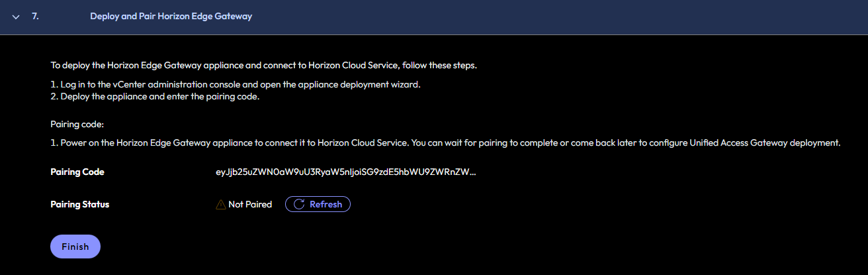Select the truncated pairing code value

[x=341, y=172]
